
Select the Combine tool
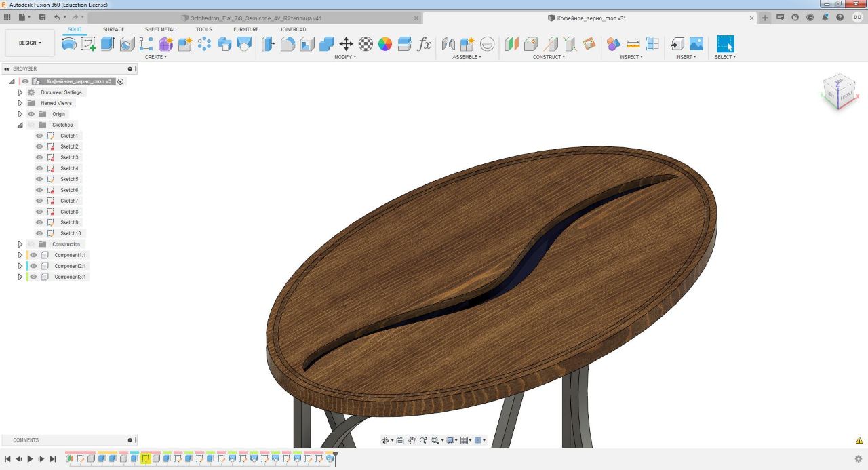327,44
